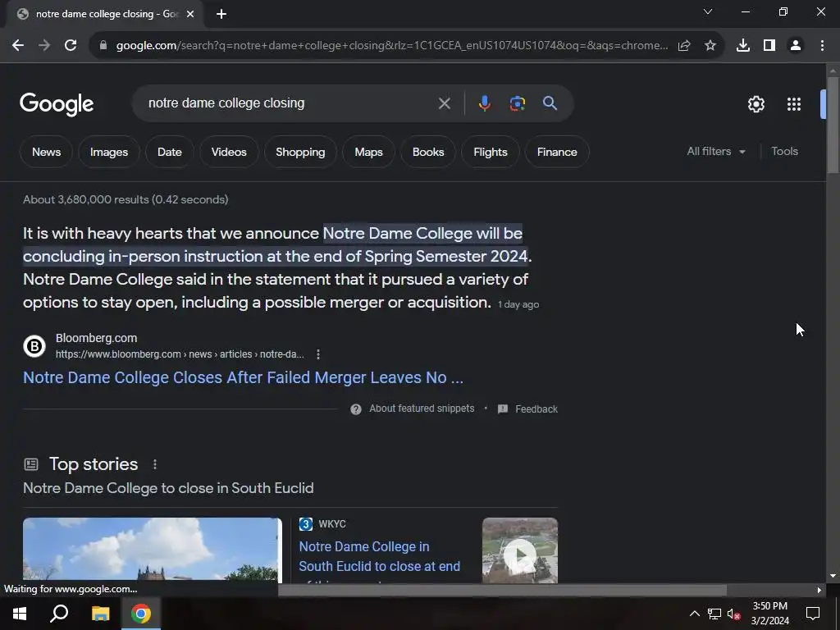Bookmark this tab with the star icon
The height and width of the screenshot is (630, 840).
[710, 46]
